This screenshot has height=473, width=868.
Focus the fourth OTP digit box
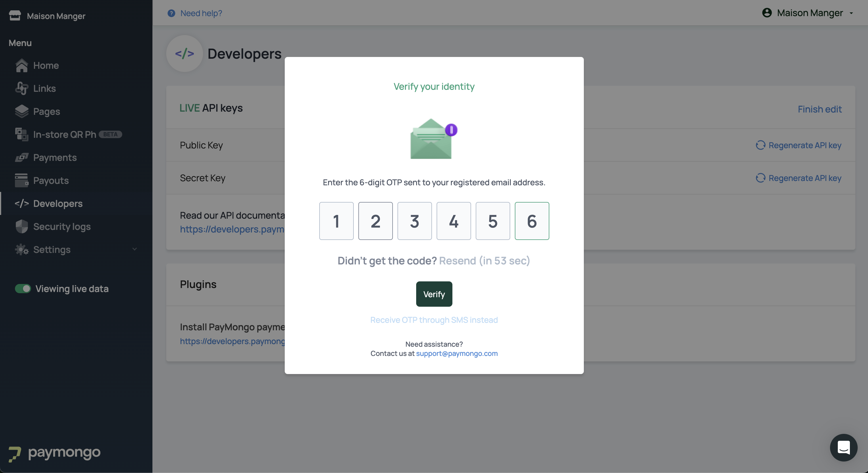454,221
